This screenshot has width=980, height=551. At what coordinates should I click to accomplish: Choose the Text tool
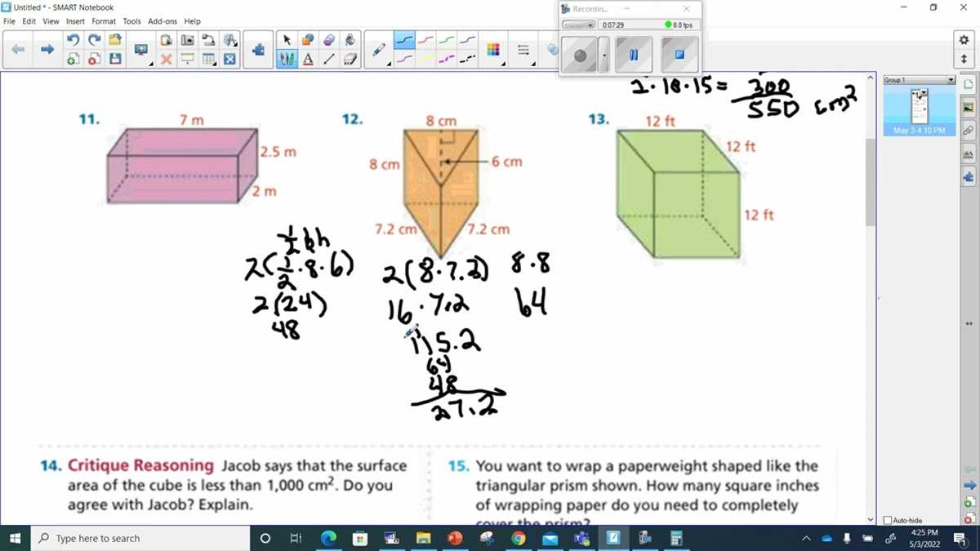[x=308, y=59]
